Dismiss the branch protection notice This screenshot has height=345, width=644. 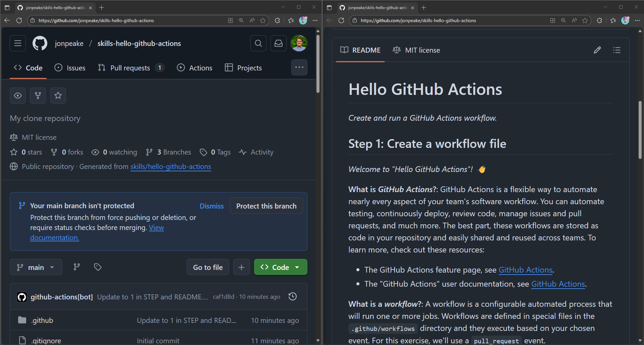pos(211,206)
